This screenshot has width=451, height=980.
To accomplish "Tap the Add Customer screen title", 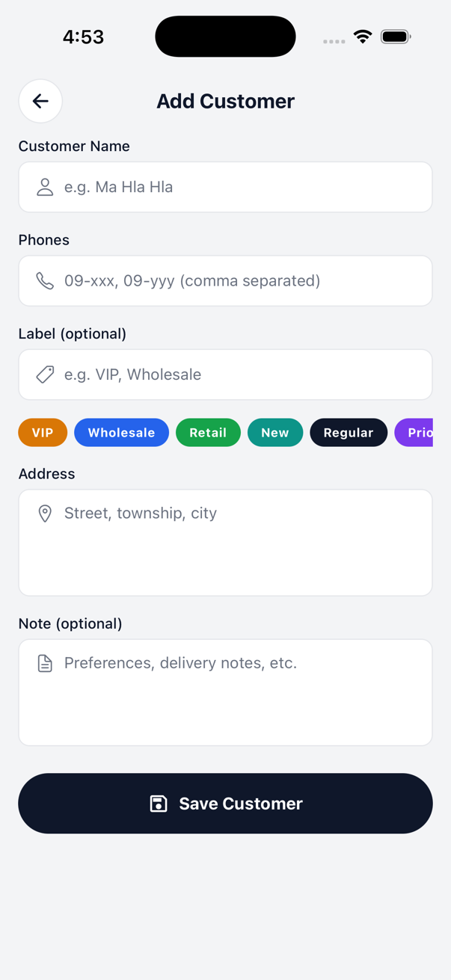I will pyautogui.click(x=225, y=101).
